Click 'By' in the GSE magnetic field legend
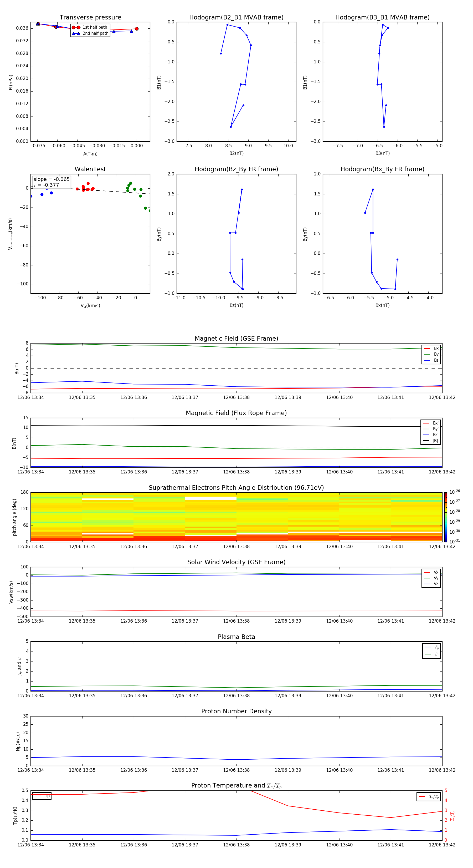The image size is (473, 868). tap(431, 355)
